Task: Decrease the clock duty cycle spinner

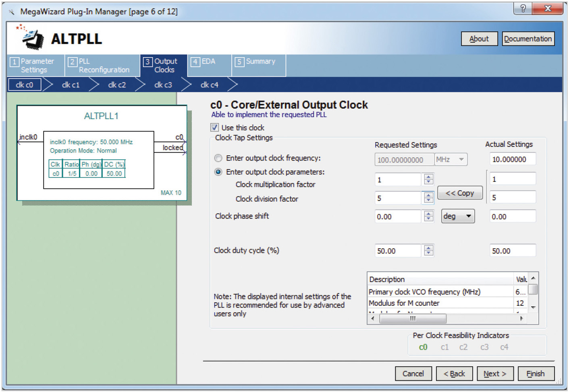Action: tap(429, 253)
